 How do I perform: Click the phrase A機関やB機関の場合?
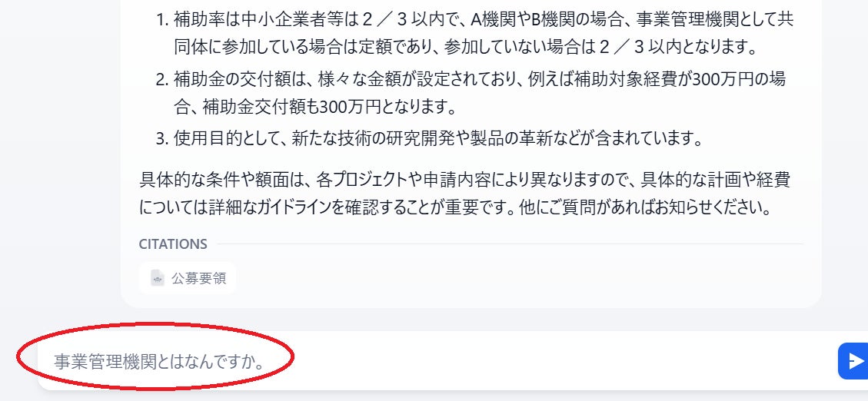545,20
